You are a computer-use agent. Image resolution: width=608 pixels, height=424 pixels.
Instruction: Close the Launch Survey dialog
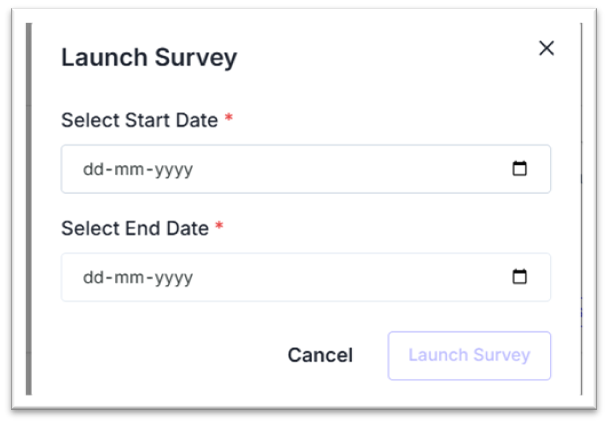546,48
